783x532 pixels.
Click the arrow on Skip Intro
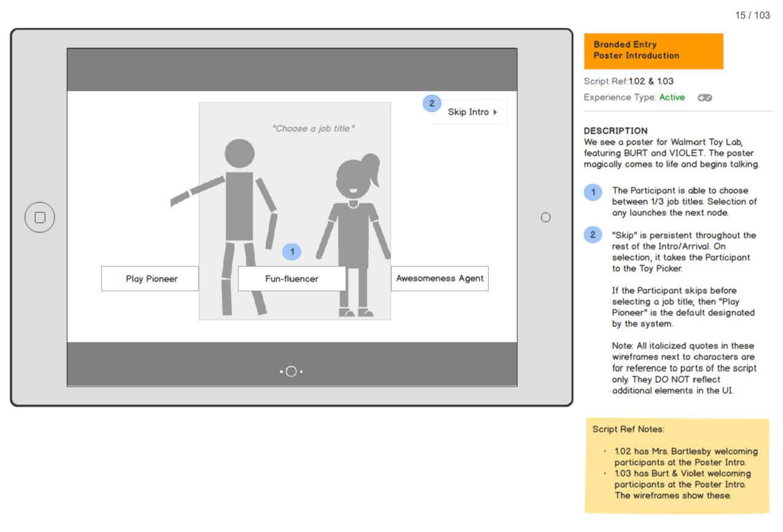(495, 112)
